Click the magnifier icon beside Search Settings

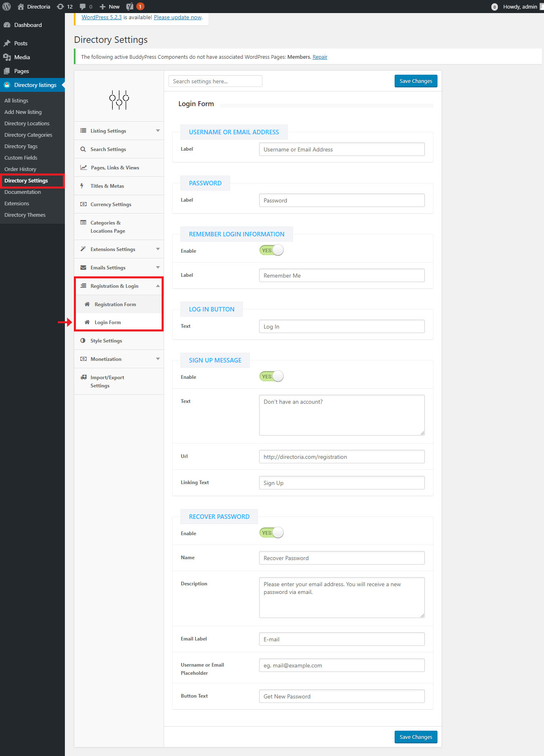click(83, 149)
